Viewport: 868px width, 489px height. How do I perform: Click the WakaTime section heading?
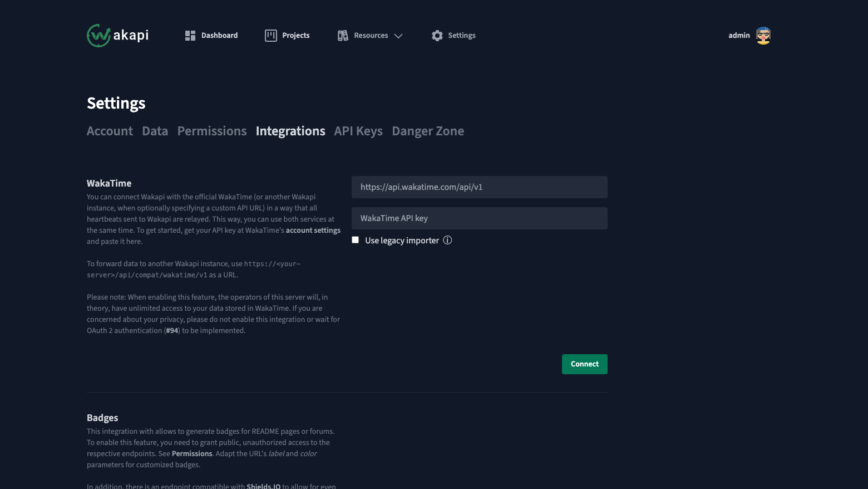[109, 183]
